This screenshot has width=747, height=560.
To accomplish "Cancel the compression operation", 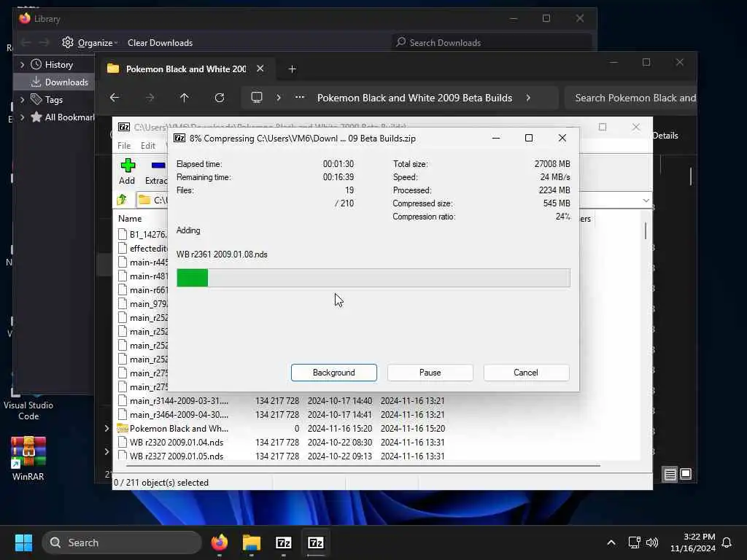I will pos(526,373).
